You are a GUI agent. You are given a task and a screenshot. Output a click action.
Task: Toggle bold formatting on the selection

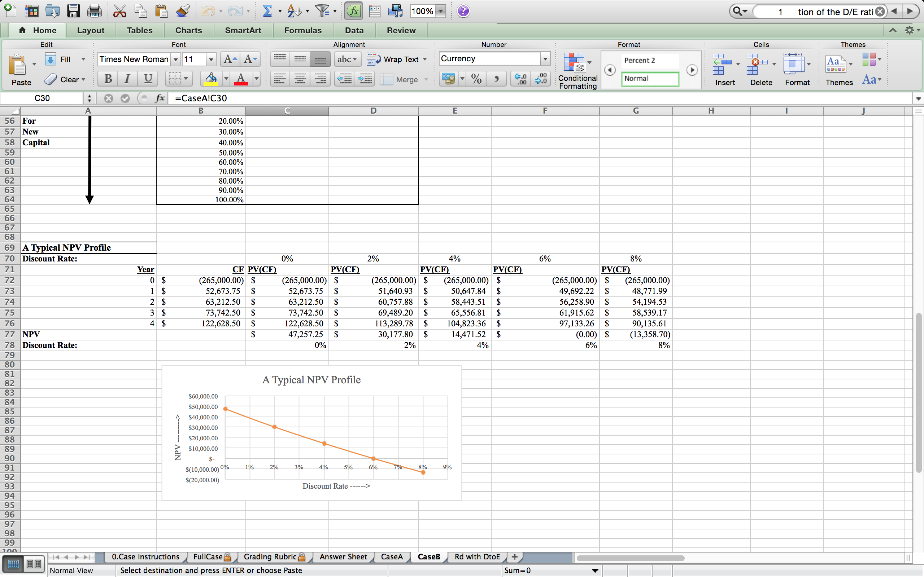[x=108, y=79]
